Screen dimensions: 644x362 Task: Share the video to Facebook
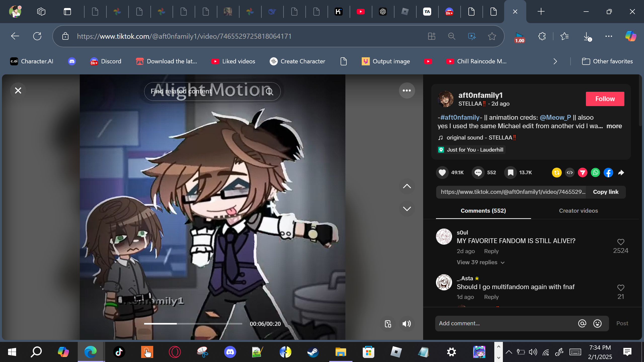pos(608,172)
